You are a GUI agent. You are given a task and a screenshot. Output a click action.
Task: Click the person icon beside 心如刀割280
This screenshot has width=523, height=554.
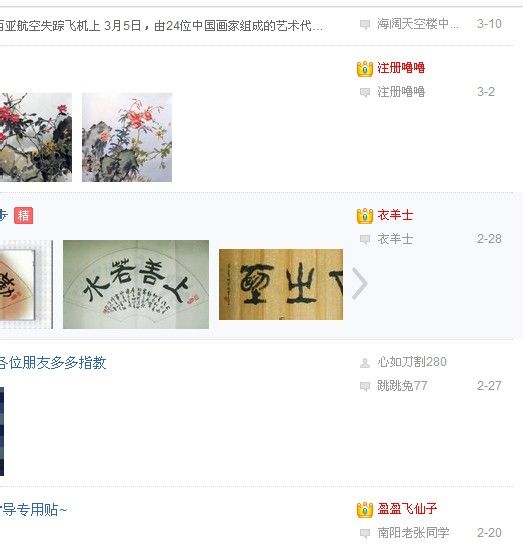[365, 363]
